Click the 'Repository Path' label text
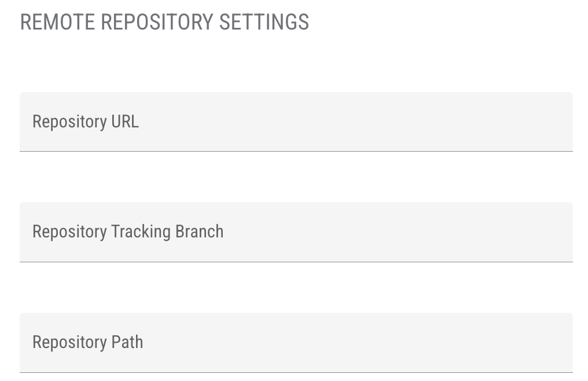Viewport: 588px width, 381px height. (88, 342)
